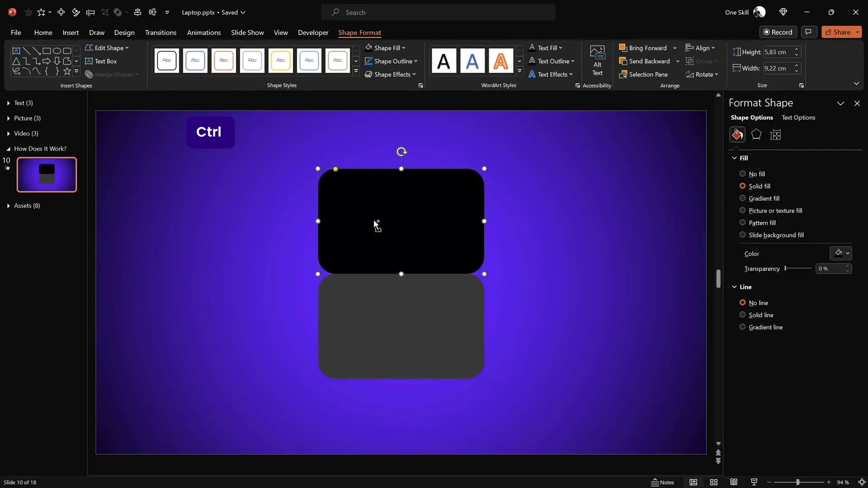Screen dimensions: 868x488
Task: Switch to Reading view
Action: (734, 482)
